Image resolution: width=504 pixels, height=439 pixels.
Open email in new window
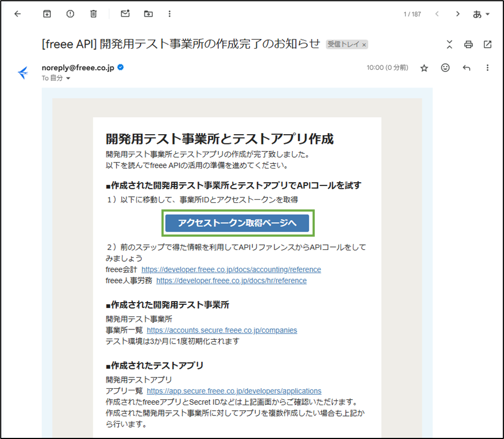point(488,44)
